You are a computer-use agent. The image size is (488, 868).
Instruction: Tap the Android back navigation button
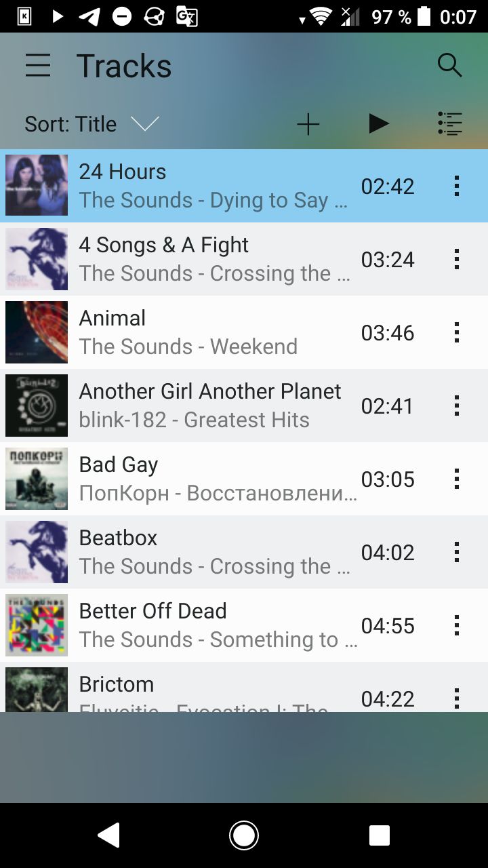click(x=109, y=835)
